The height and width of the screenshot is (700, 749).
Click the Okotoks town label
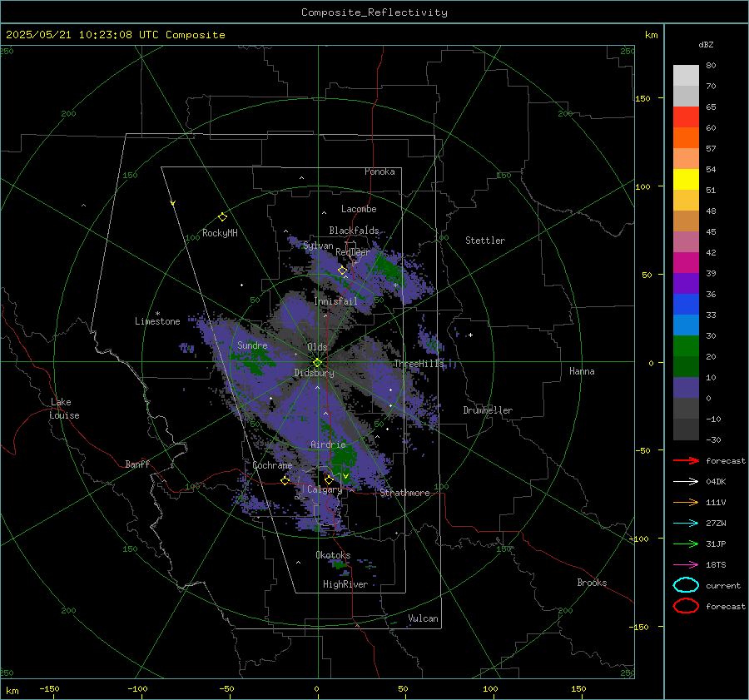(333, 555)
